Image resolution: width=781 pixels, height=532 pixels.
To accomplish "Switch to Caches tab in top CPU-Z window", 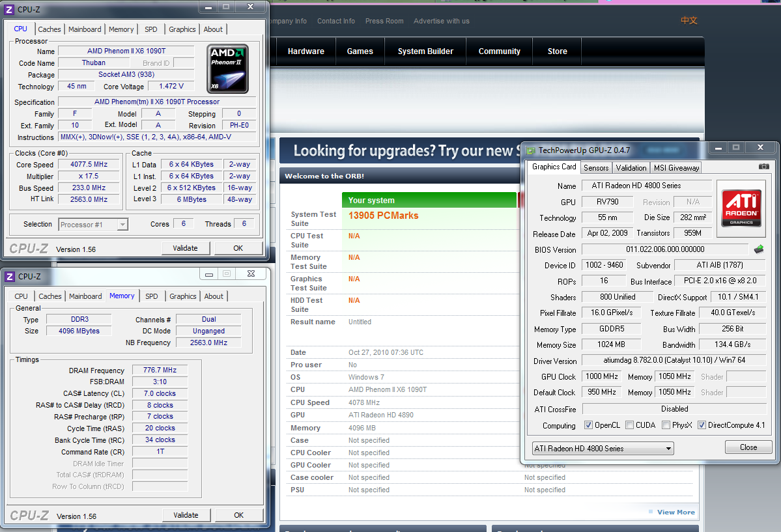I will 50,29.
